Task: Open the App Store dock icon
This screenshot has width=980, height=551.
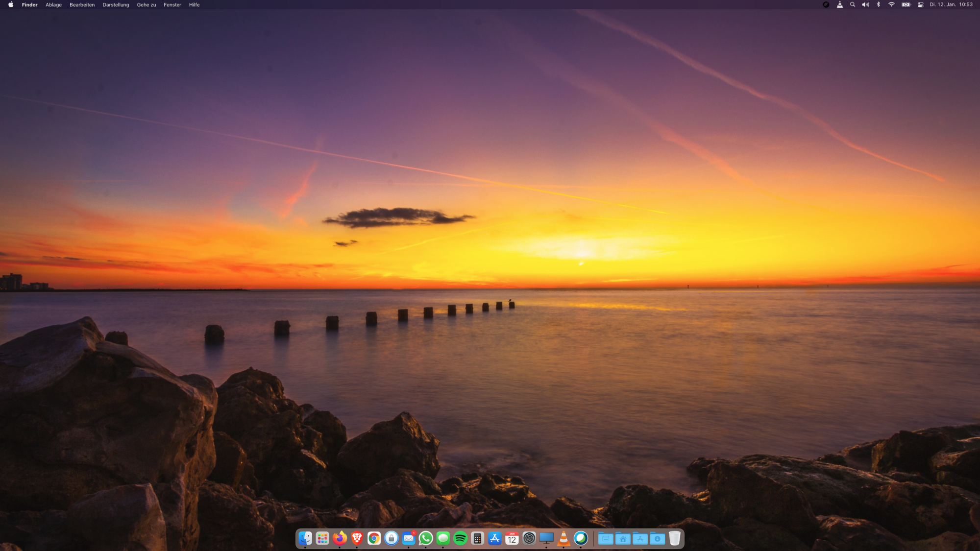Action: tap(495, 538)
